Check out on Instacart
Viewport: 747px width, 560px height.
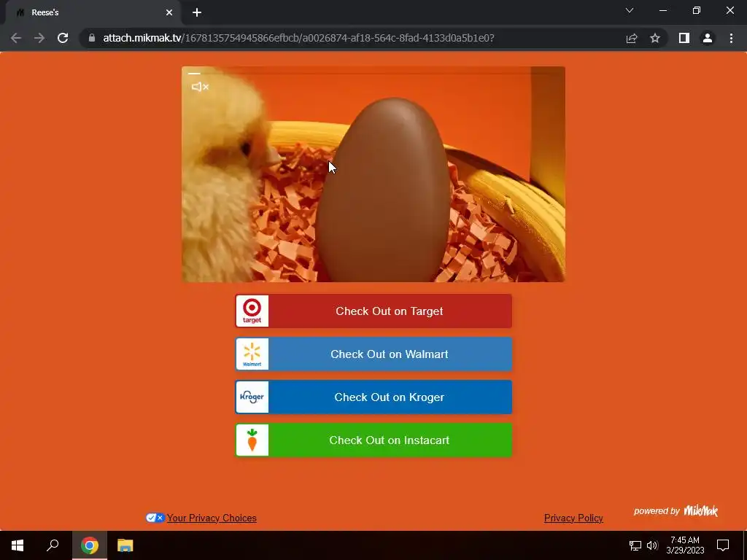click(373, 440)
